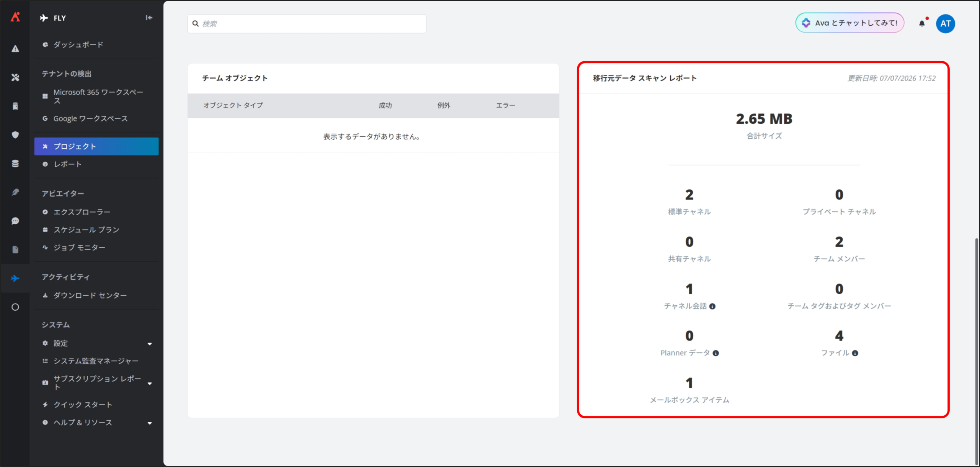Click the AT user avatar
The image size is (980, 467).
[x=946, y=23]
